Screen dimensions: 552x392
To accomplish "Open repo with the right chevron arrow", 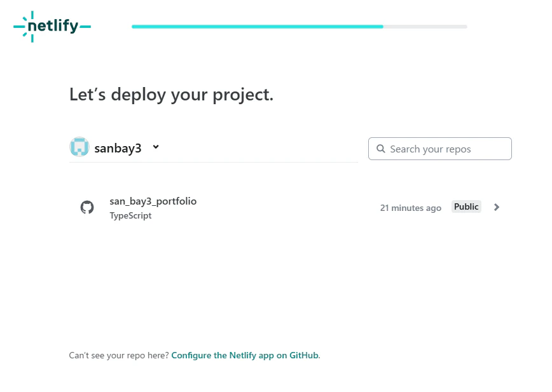I will click(497, 207).
